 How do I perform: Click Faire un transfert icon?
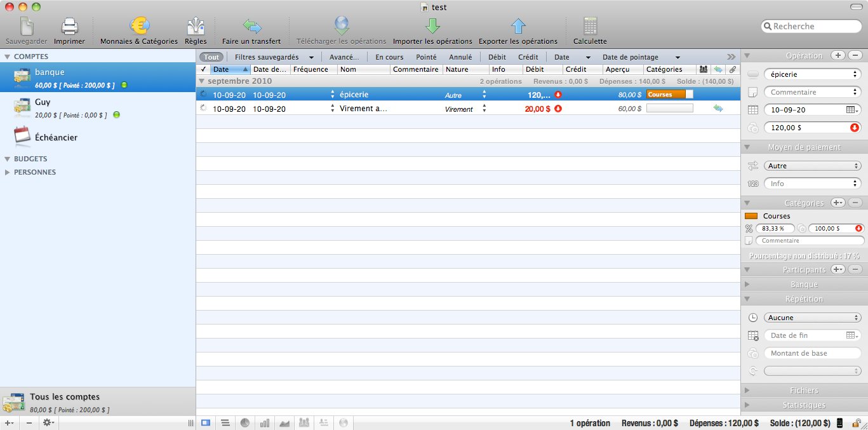coord(251,27)
